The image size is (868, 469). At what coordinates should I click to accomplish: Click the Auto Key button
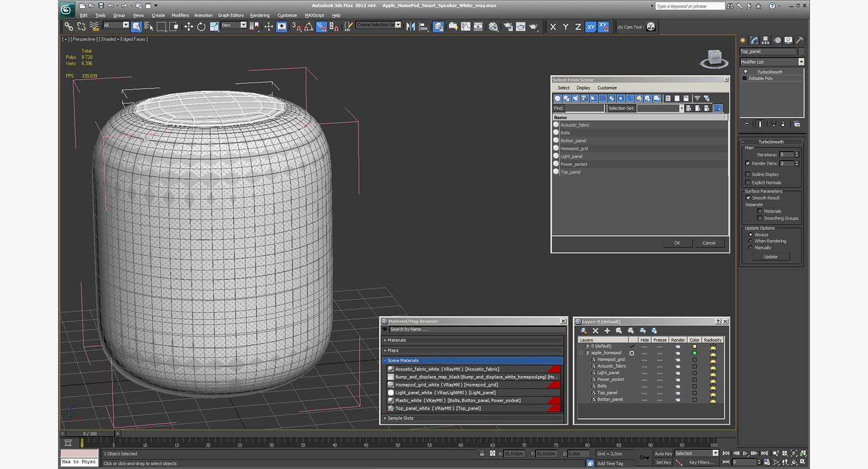click(x=663, y=453)
